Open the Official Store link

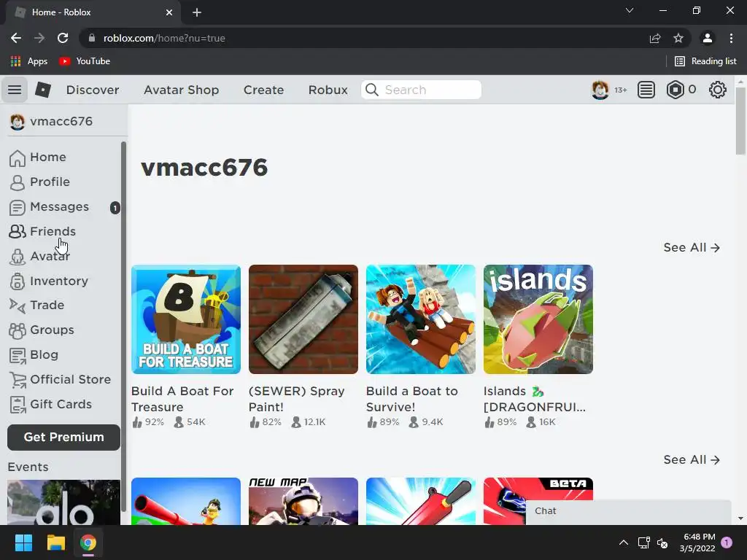71,379
